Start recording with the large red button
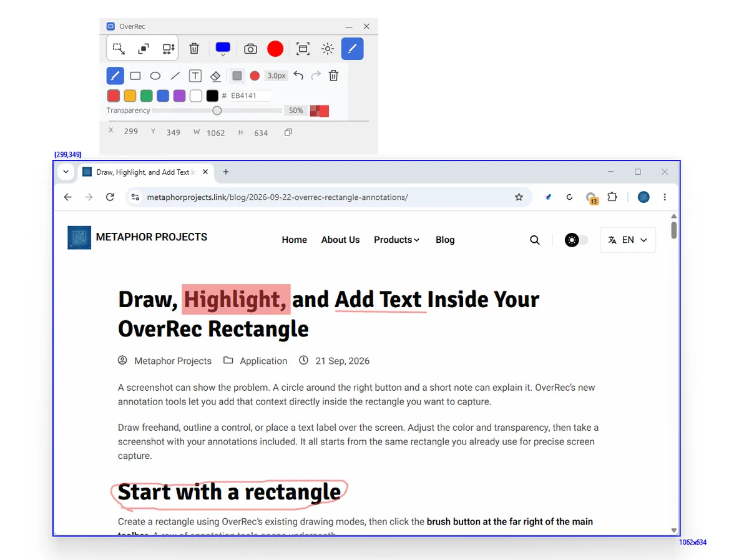 click(275, 49)
